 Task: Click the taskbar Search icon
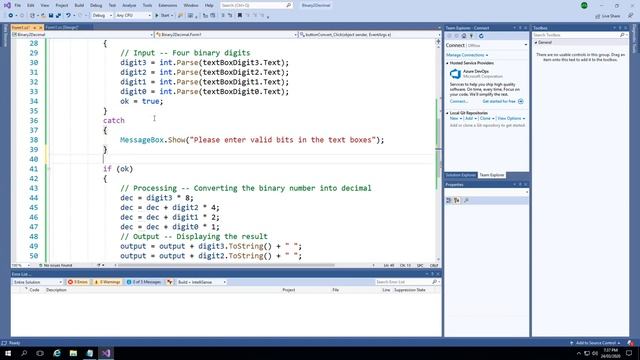(x=24, y=353)
